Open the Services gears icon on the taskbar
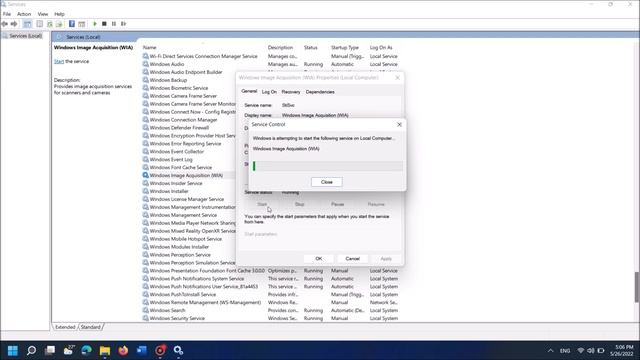Screen dimensions: 640x360 pyautogui.click(x=178, y=351)
